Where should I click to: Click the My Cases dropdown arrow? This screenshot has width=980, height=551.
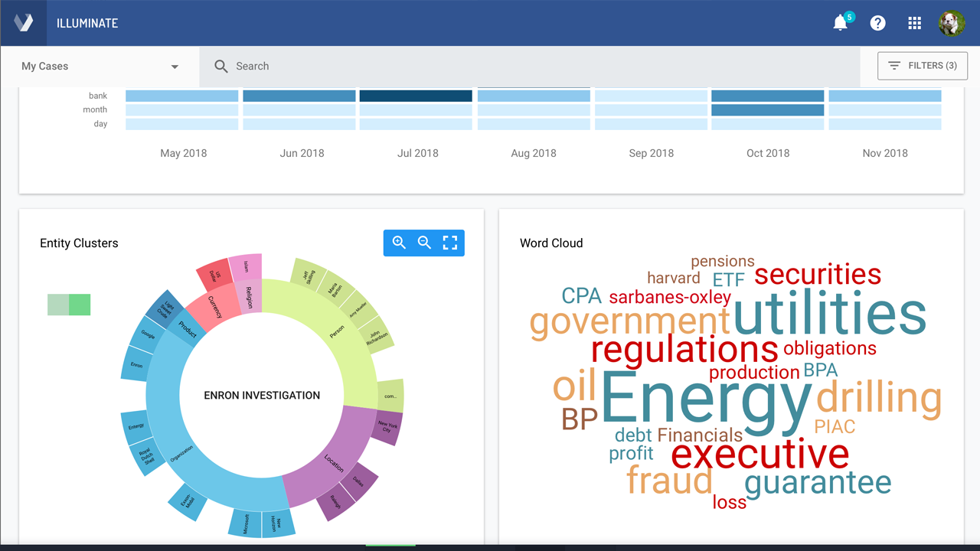175,67
